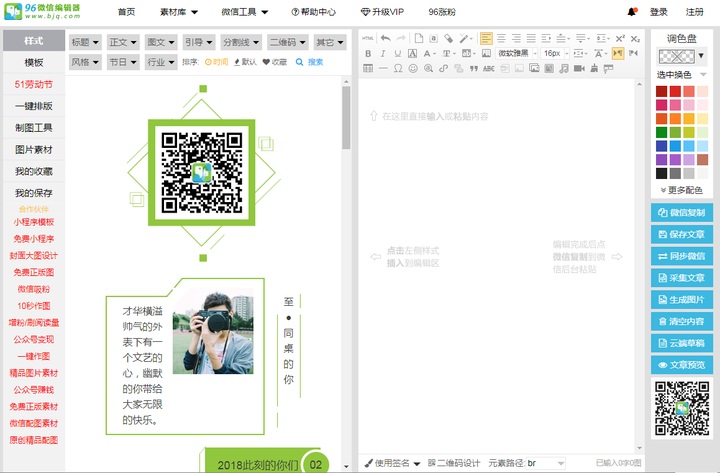Click the blank new document icon

pyautogui.click(x=418, y=39)
